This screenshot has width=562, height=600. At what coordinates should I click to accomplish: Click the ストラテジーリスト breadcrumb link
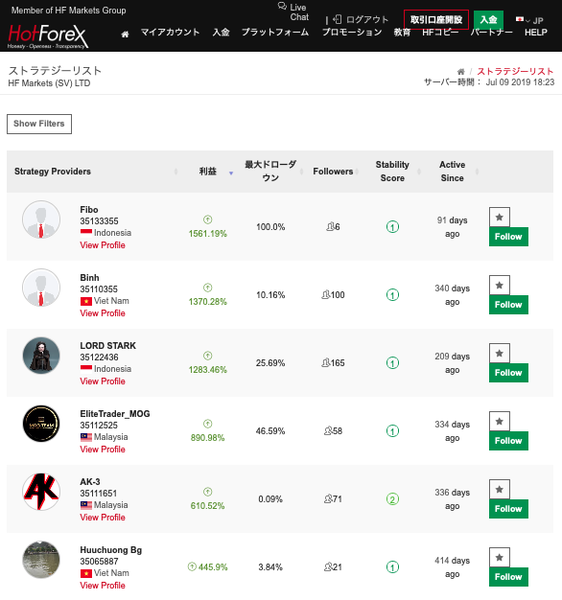[515, 72]
